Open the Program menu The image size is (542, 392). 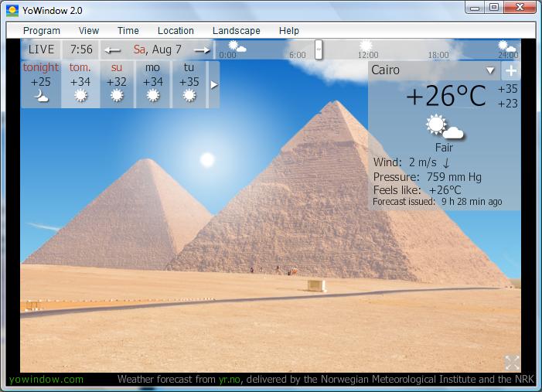tap(42, 31)
